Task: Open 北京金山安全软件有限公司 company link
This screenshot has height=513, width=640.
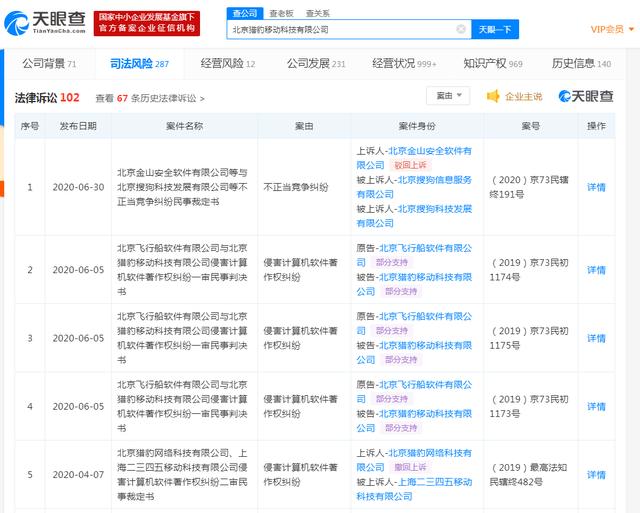Action: point(414,158)
